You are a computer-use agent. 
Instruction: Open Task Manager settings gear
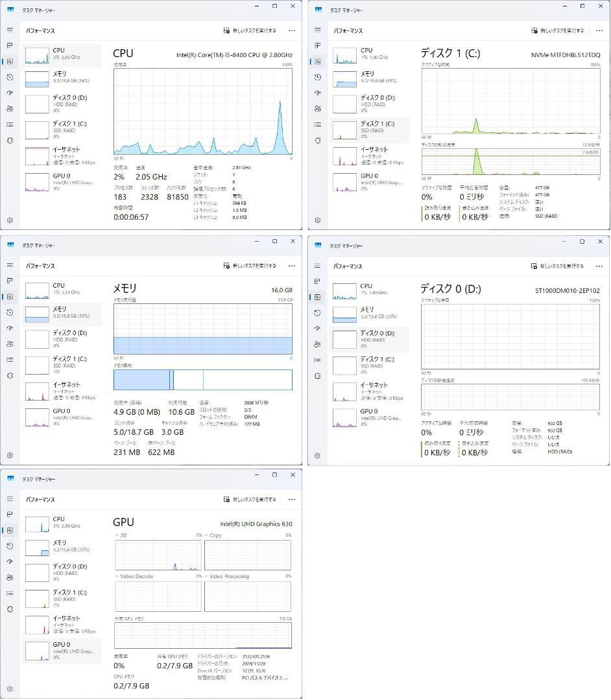pos(10,220)
